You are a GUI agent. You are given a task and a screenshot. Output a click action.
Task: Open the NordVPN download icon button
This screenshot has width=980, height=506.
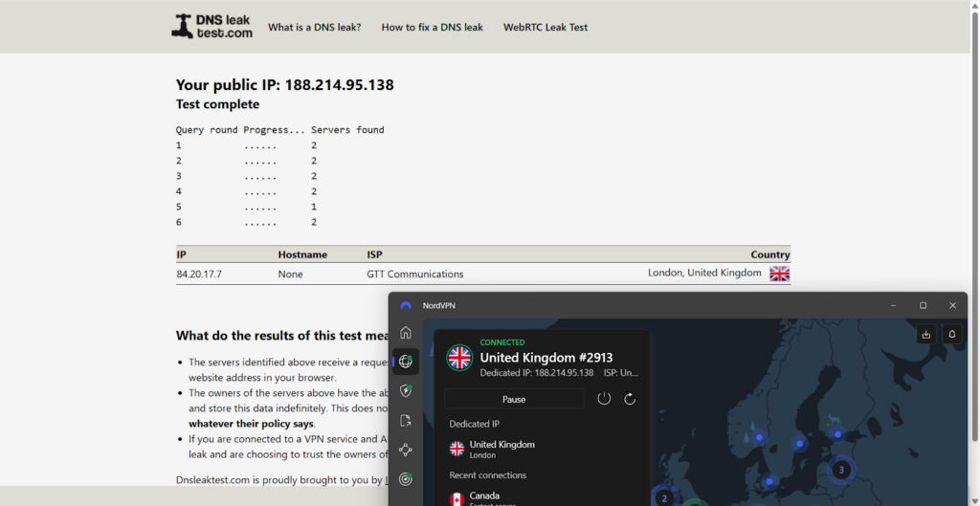point(926,334)
